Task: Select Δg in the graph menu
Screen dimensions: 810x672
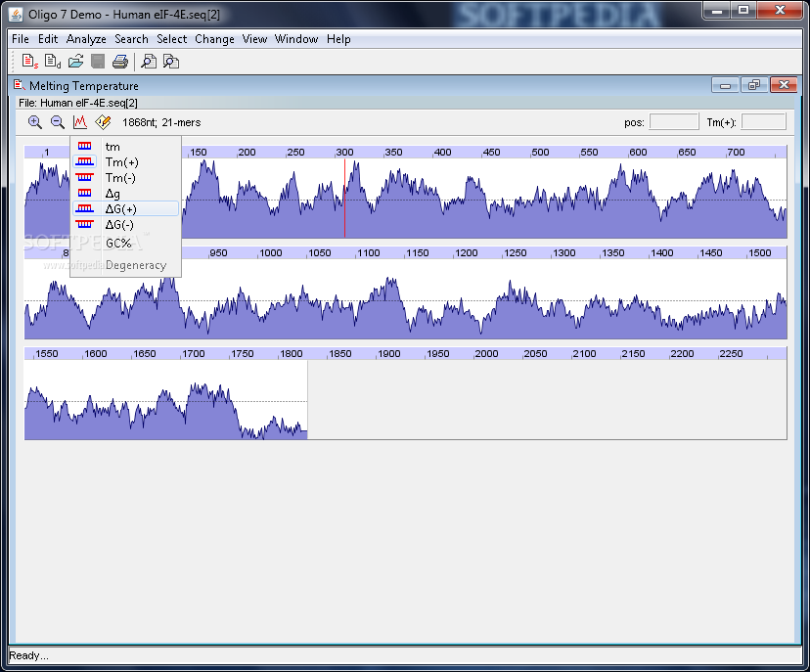Action: pos(126,193)
